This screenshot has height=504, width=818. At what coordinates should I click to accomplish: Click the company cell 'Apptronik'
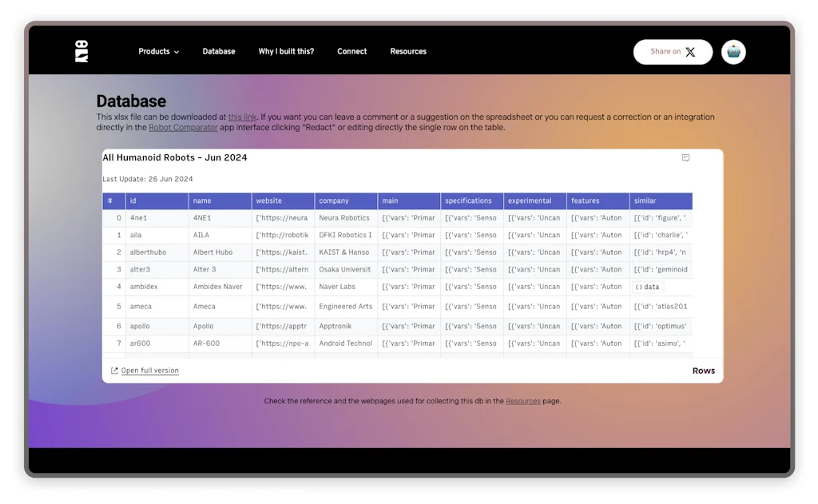[346, 327]
